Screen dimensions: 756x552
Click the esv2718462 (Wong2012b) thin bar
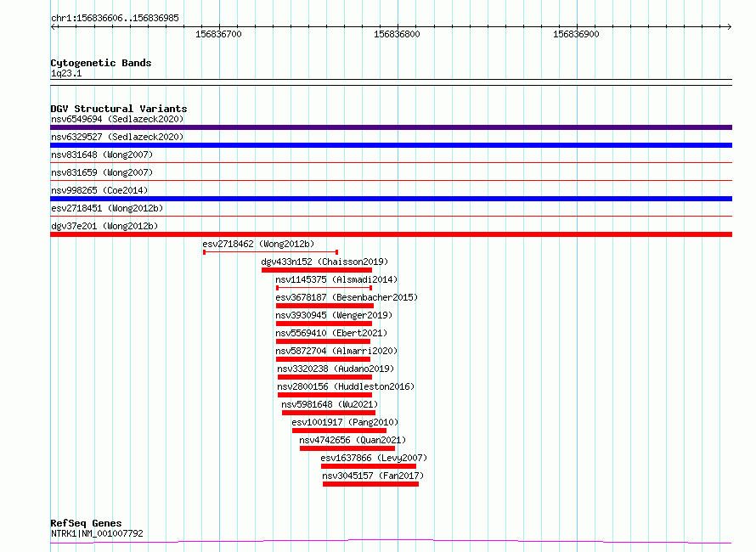[270, 252]
